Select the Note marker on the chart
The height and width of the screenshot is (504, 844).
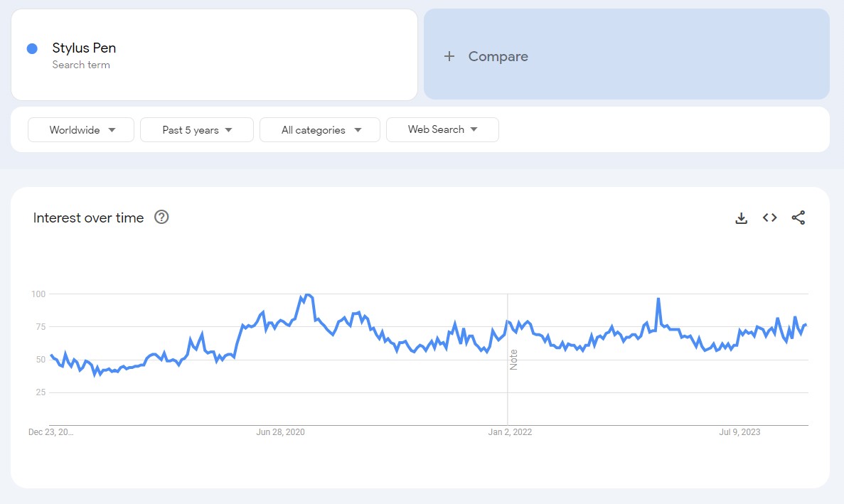pos(513,359)
